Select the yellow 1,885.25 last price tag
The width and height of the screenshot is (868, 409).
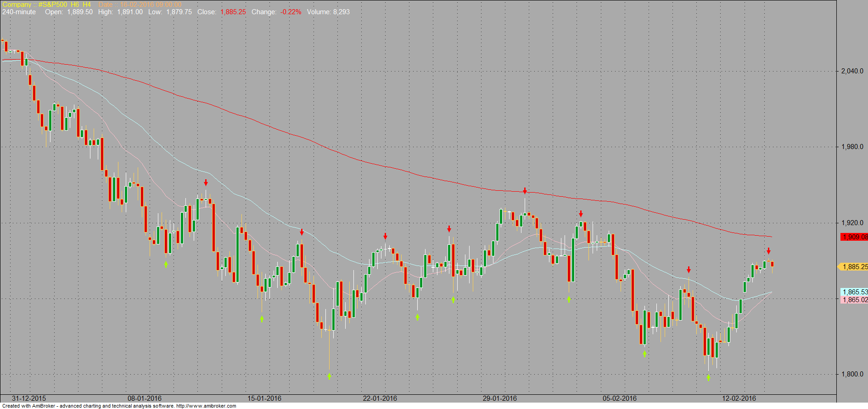[x=853, y=267]
